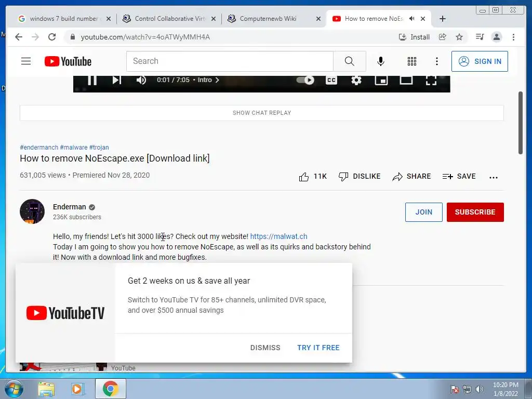Viewport: 532px width, 399px height.
Task: Go back in the browser
Action: pos(19,37)
